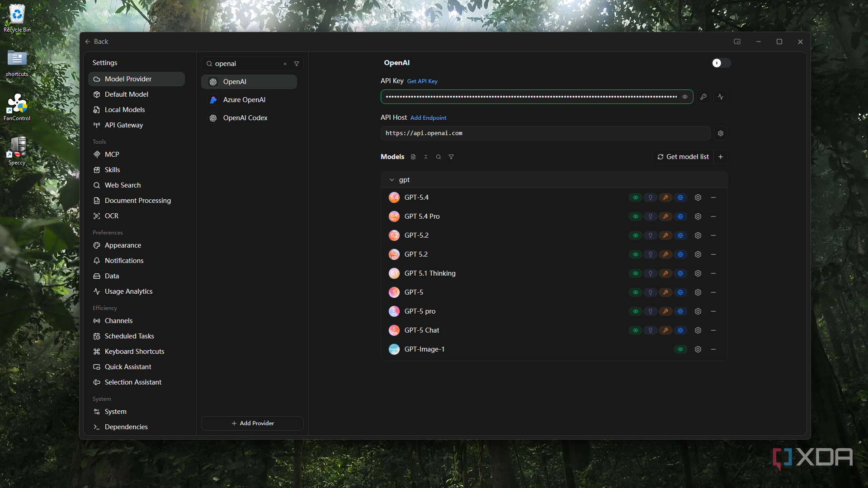Open Scheduled Tasks settings
The image size is (868, 488).
pyautogui.click(x=137, y=336)
